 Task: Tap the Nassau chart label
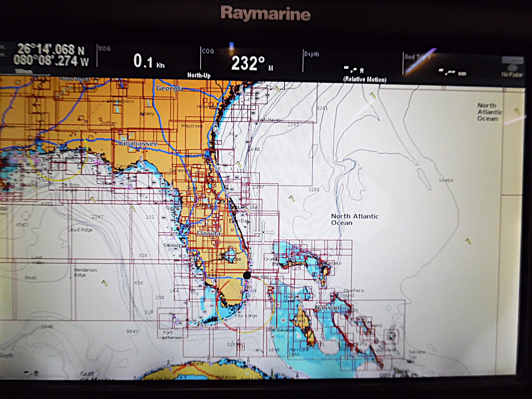328,308
